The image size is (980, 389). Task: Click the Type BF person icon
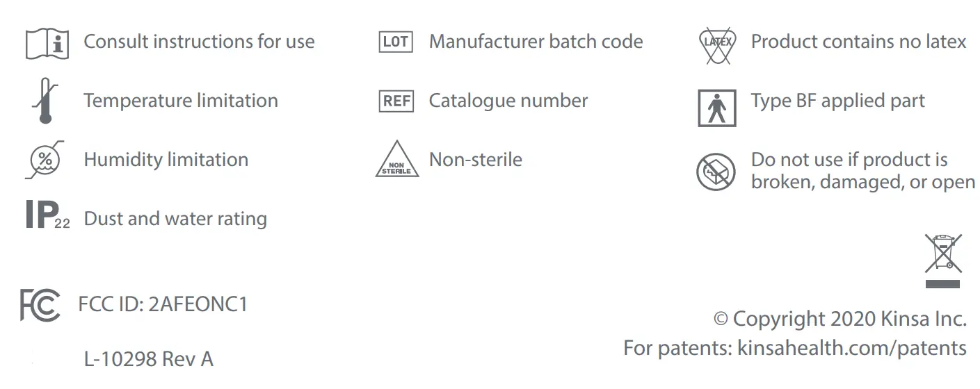716,108
